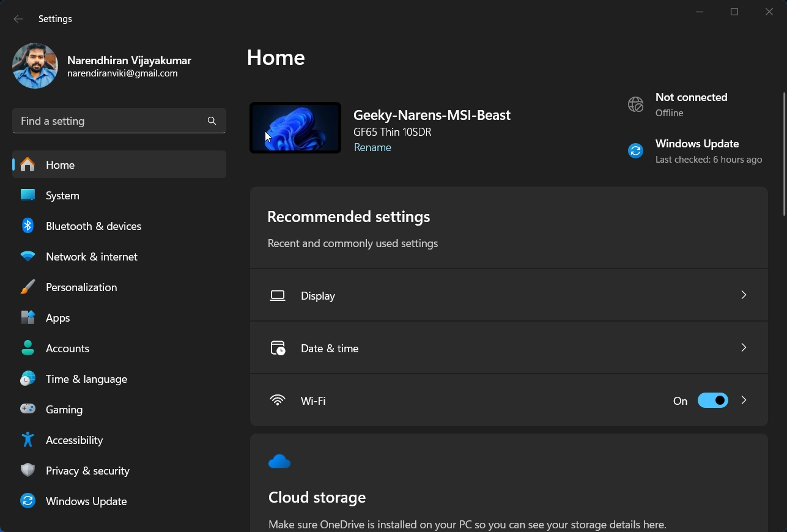Open Network & internet settings
This screenshot has width=787, height=532.
pyautogui.click(x=119, y=256)
